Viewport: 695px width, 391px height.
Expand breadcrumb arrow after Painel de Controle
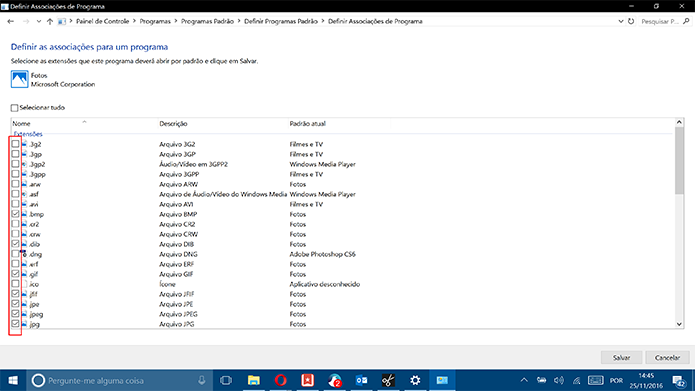coord(134,21)
